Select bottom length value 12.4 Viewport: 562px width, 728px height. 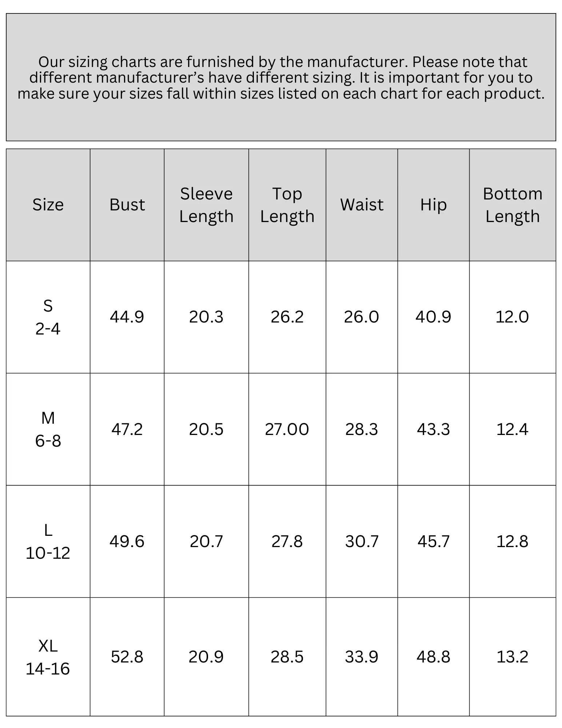coord(513,429)
